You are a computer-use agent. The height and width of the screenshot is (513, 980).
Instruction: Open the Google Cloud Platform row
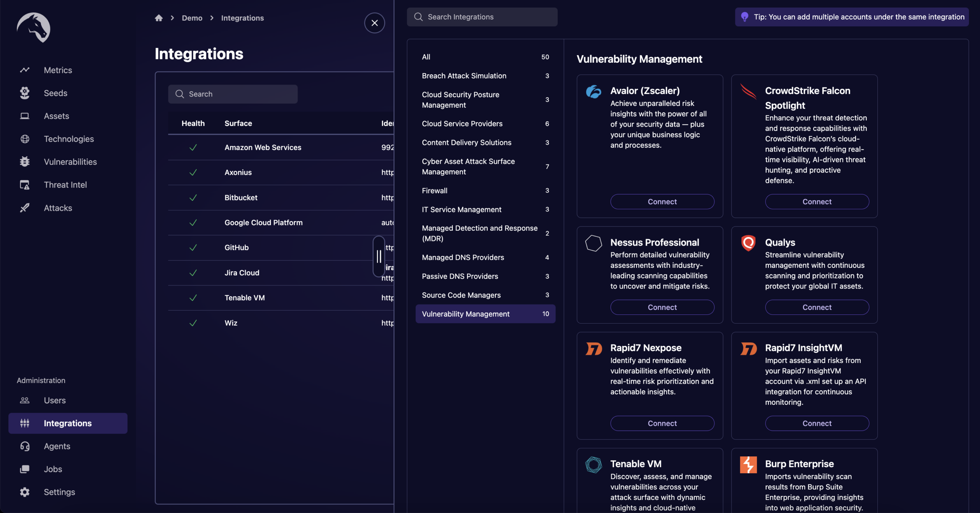(281, 223)
